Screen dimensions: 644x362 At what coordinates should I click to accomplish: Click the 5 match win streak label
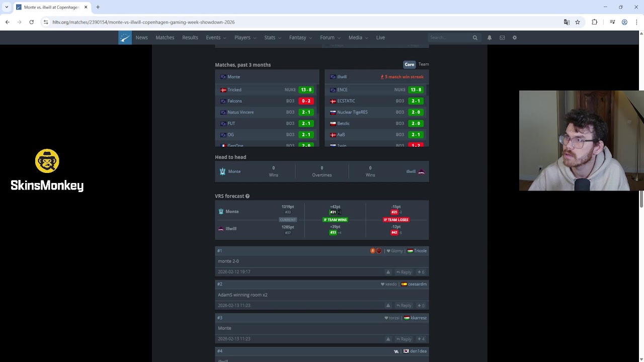coord(402,77)
